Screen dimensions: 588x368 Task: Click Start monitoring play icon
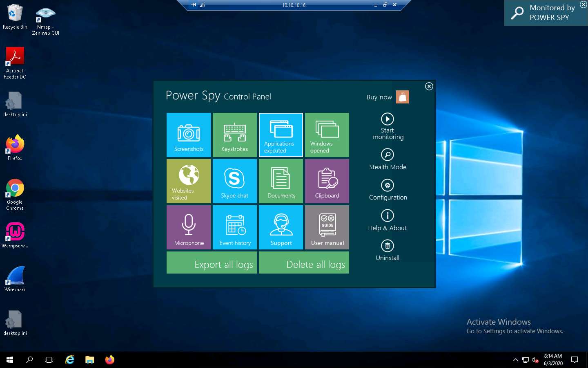click(x=388, y=119)
